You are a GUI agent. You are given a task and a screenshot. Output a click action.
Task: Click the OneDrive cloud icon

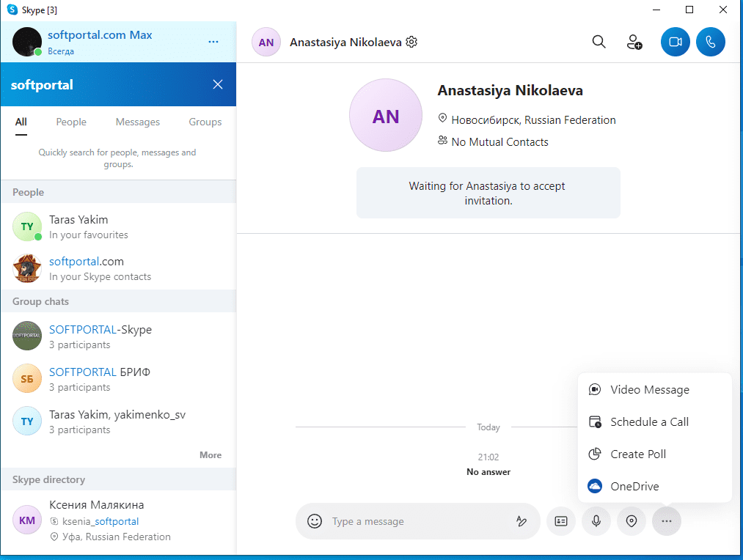click(x=595, y=486)
